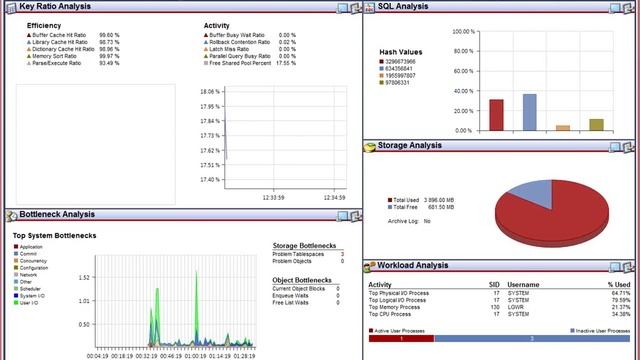The width and height of the screenshot is (640, 360).
Task: Maximize the Bottleneck Analysis panel
Action: coord(342,216)
